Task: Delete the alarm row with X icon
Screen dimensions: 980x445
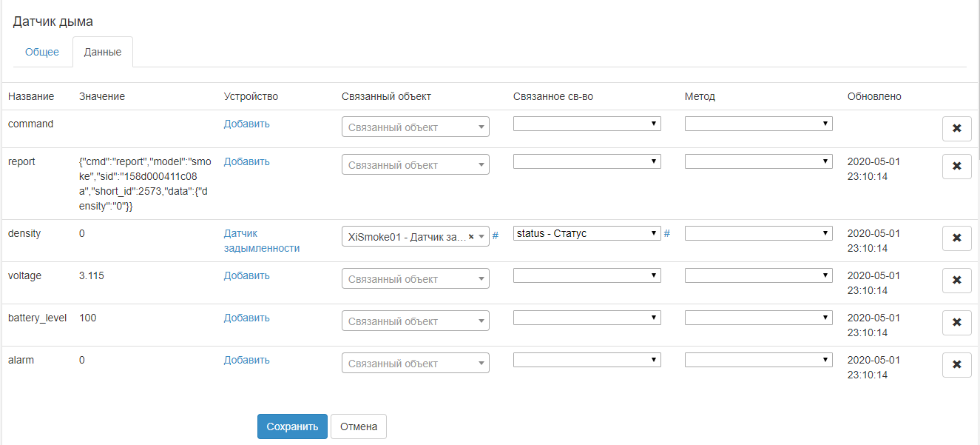Action: 956,364
